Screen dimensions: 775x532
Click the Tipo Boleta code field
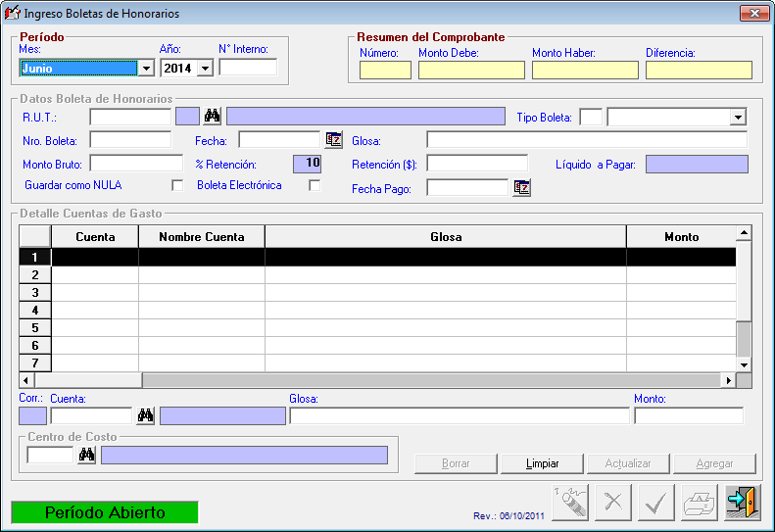[x=591, y=118]
